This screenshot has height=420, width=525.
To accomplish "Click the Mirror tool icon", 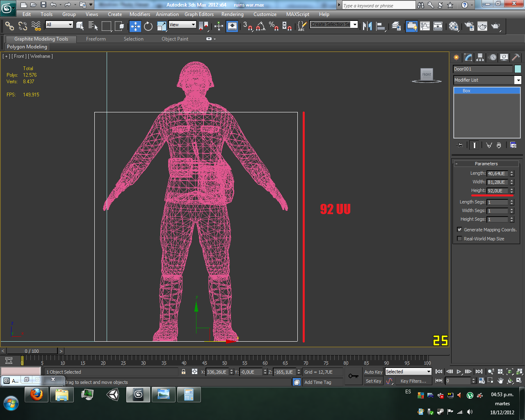I will tap(367, 26).
